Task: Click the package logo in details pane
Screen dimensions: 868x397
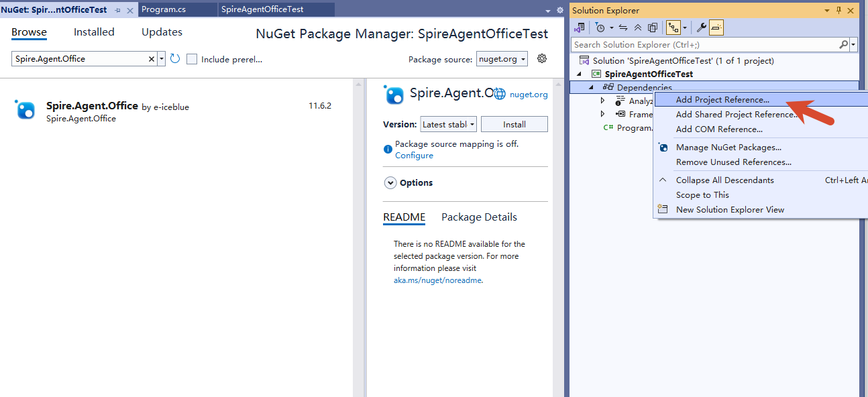Action: pyautogui.click(x=394, y=95)
